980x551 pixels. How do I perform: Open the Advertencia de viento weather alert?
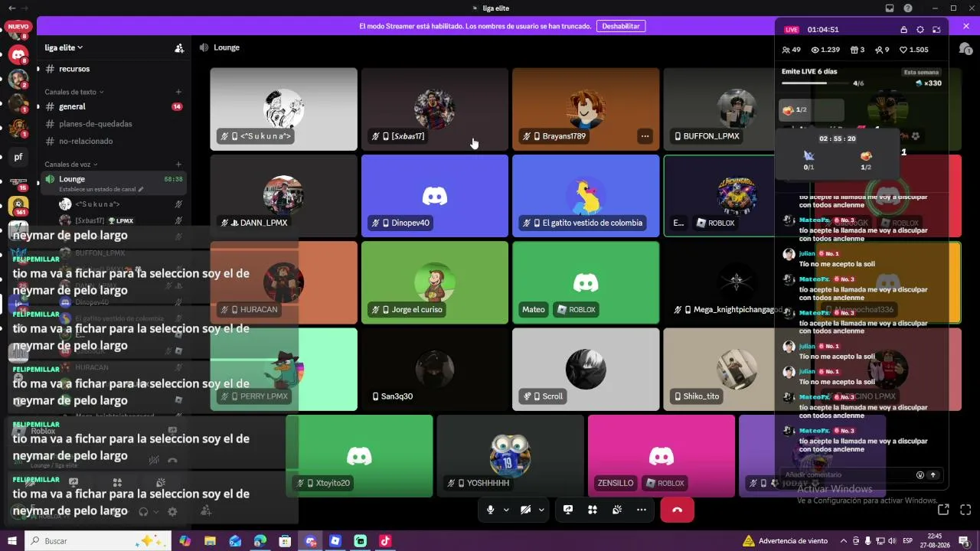tap(785, 541)
